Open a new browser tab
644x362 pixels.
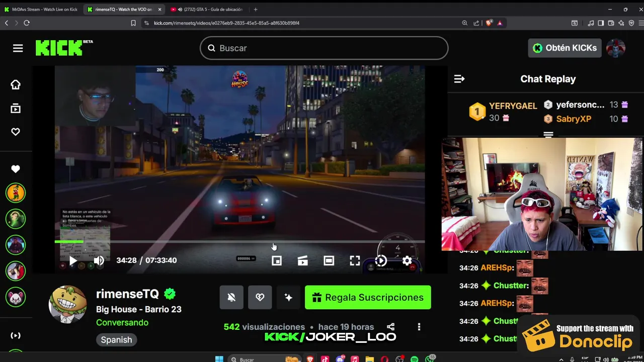click(x=256, y=10)
